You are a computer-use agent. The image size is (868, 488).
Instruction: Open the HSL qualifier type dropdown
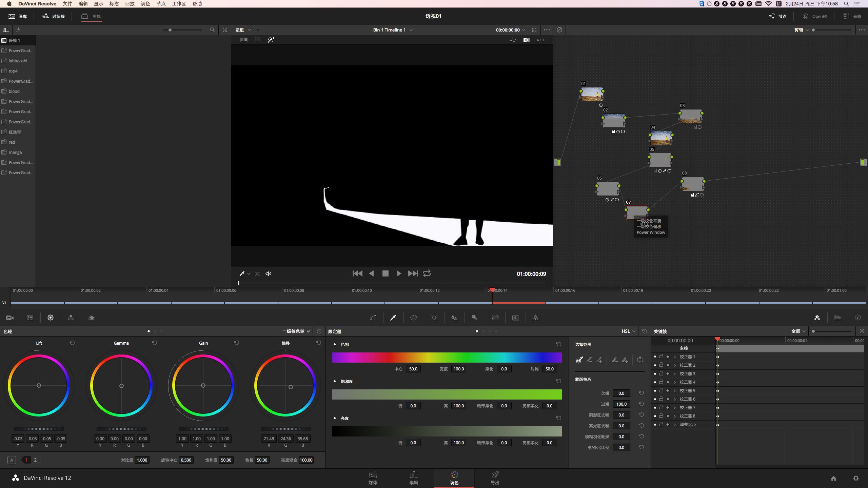coord(628,331)
